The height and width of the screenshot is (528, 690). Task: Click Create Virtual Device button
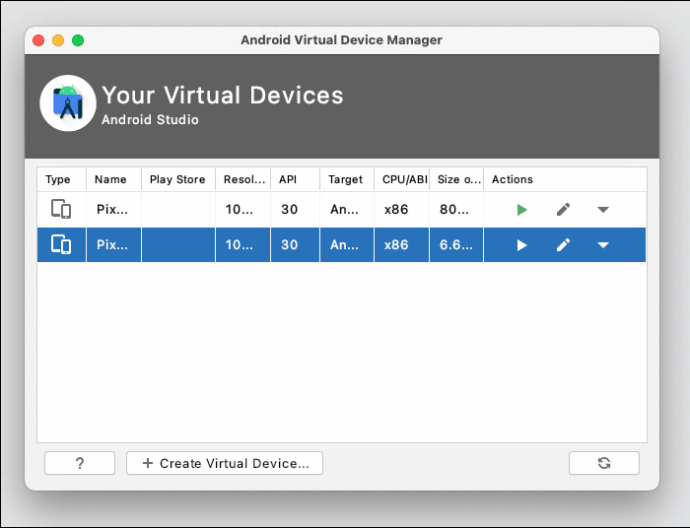(224, 463)
